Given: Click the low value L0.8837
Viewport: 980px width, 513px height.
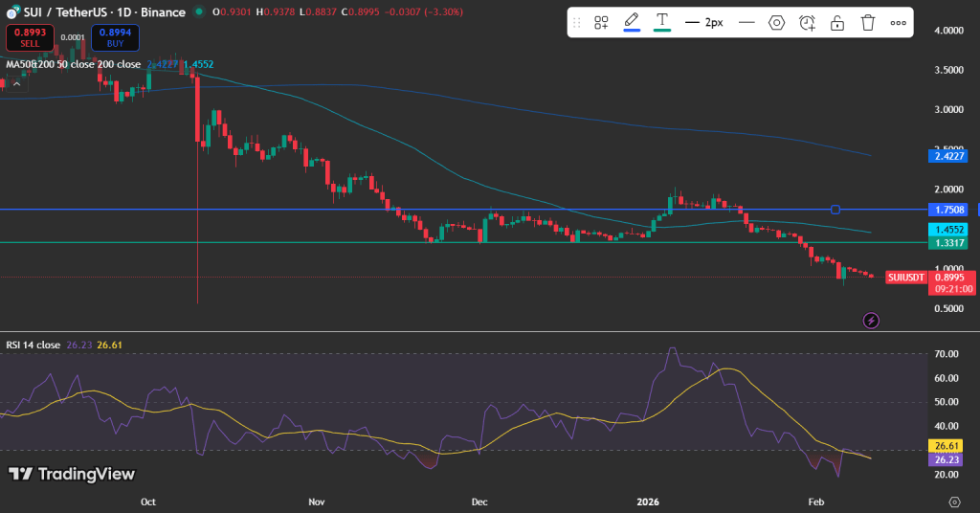Looking at the screenshot, I should (318, 11).
